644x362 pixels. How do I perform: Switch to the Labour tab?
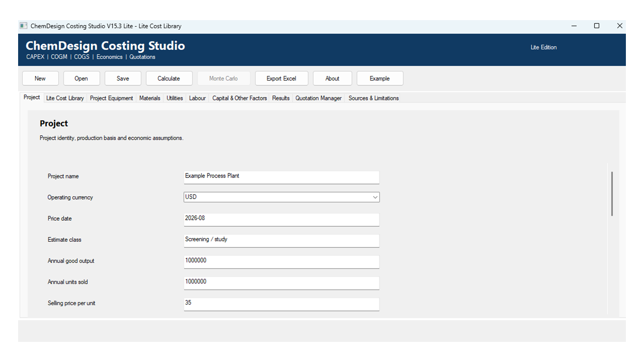pos(198,98)
